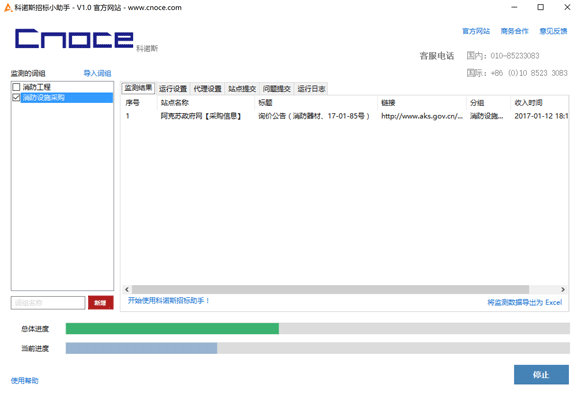Open the 意见反馈 link

tap(553, 31)
